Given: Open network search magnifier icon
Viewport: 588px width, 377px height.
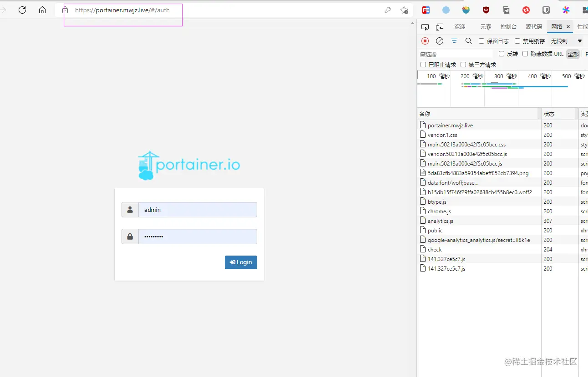Looking at the screenshot, I should (469, 41).
